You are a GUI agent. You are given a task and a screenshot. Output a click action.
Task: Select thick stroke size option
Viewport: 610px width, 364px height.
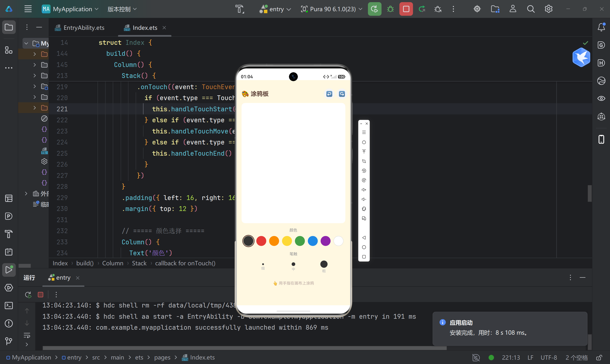pos(324,266)
